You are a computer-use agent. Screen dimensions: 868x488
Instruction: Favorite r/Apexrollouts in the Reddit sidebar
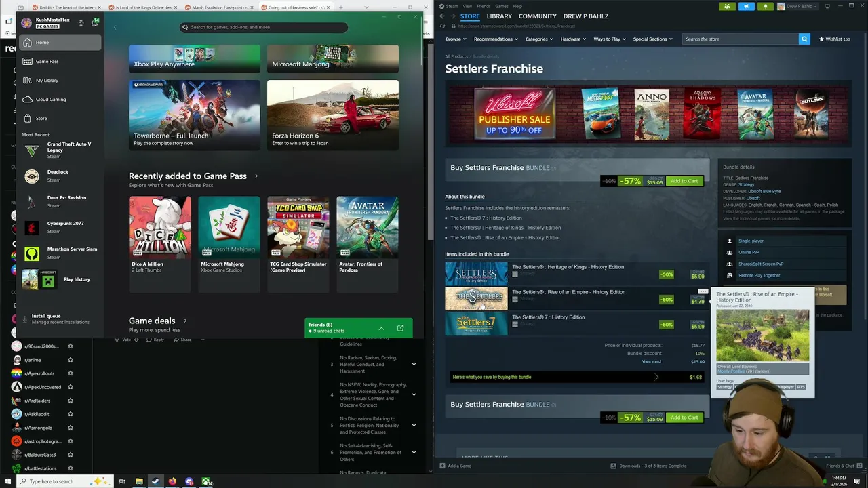(x=70, y=373)
